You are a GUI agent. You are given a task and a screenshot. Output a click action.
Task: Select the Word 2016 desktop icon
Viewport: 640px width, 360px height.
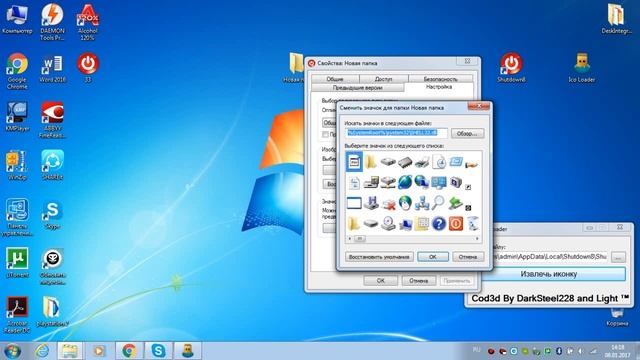(x=52, y=68)
